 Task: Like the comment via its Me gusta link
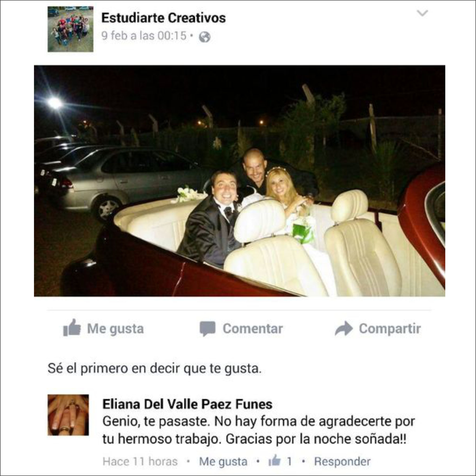tap(223, 461)
